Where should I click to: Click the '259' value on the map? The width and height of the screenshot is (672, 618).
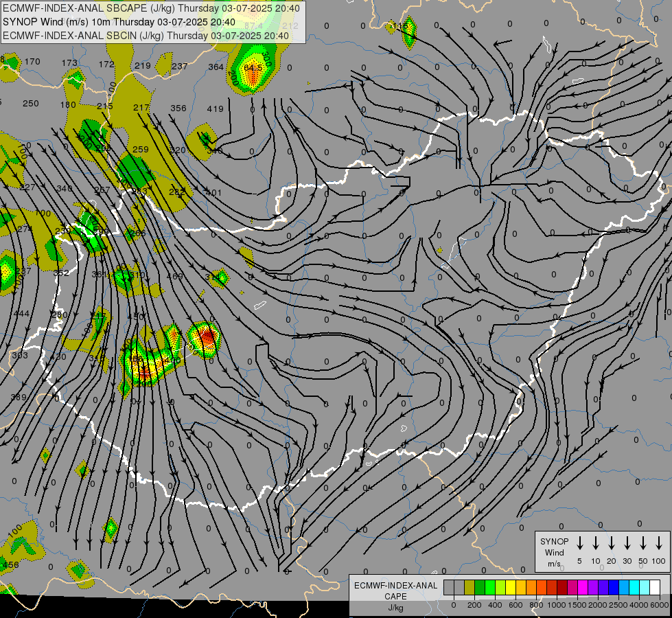(141, 149)
